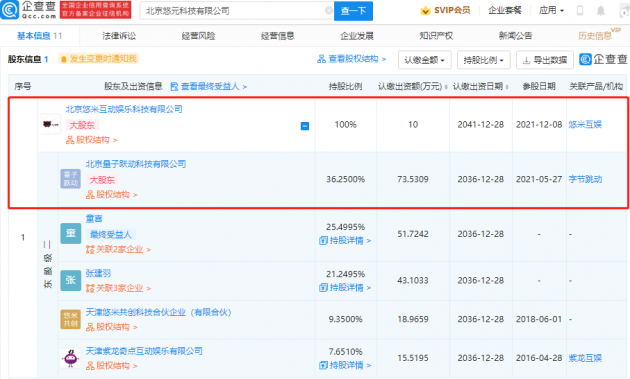
Task: Click the 童 avatar icon
Action: point(70,234)
